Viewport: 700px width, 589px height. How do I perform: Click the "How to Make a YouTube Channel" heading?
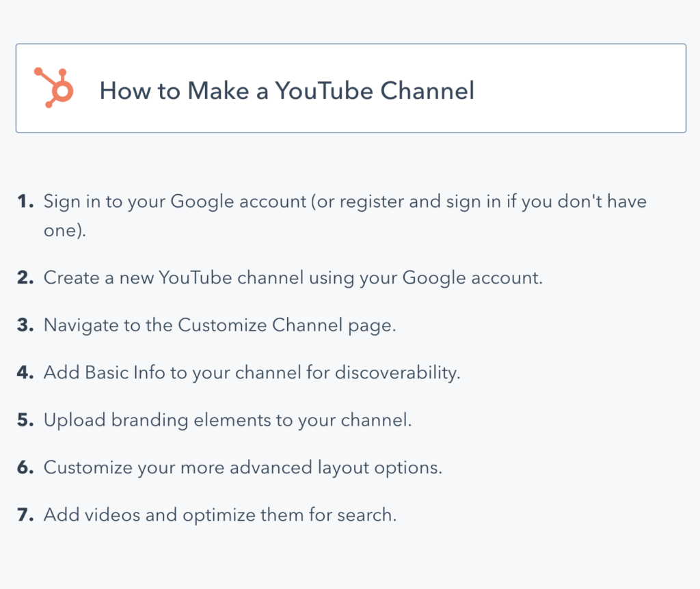click(286, 90)
